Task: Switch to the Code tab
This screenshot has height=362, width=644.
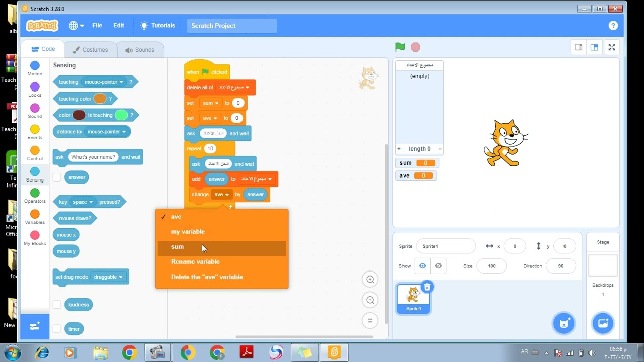Action: pos(43,49)
